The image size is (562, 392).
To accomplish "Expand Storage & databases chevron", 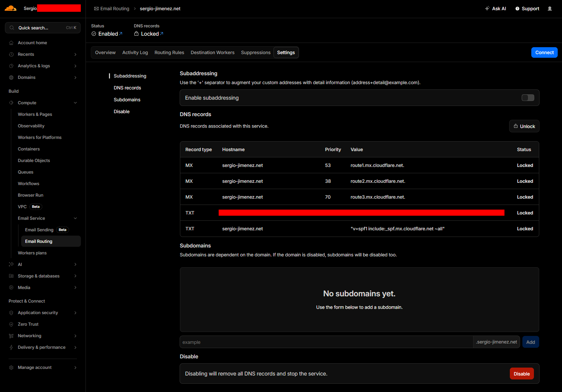I will point(75,276).
